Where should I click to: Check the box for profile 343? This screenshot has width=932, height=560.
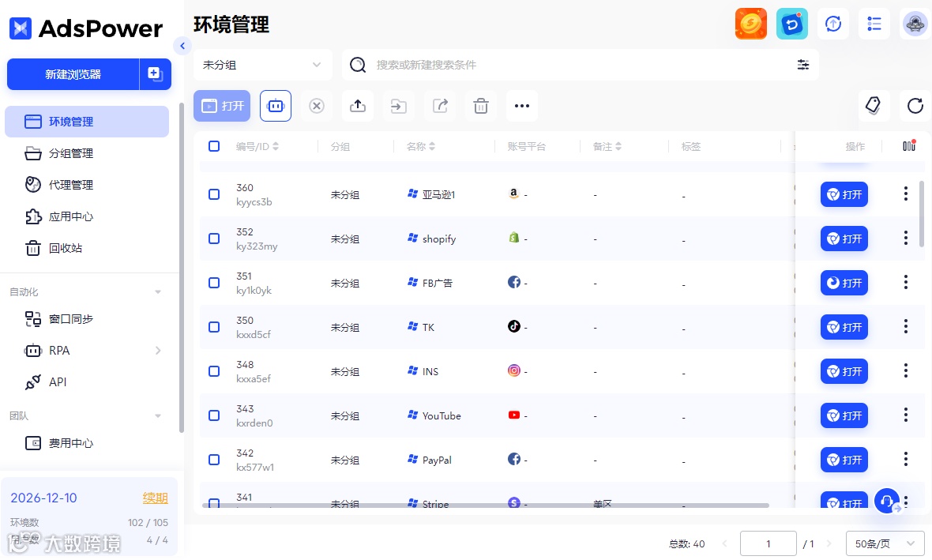tap(214, 415)
